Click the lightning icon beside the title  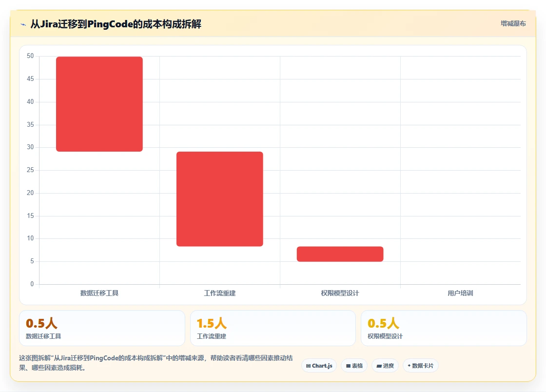pyautogui.click(x=23, y=24)
